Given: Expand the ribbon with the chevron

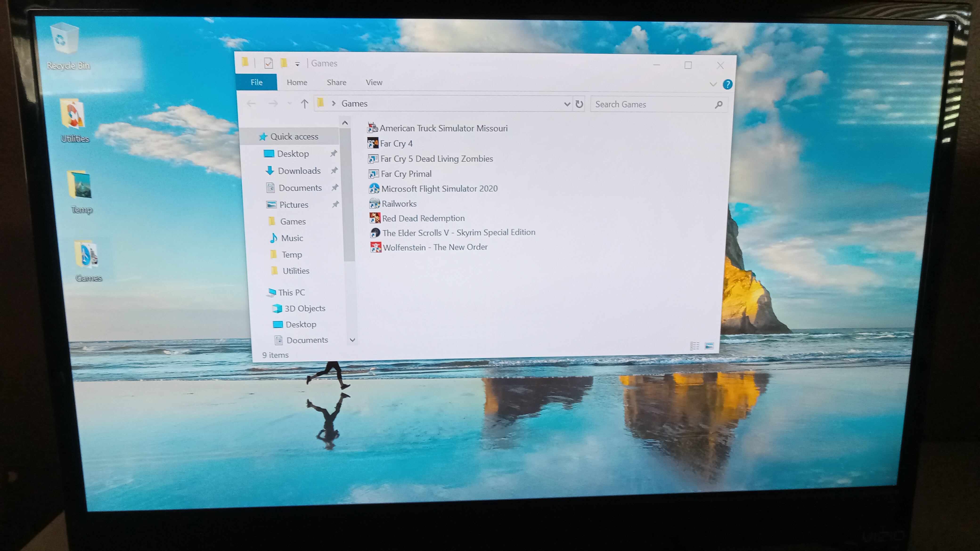Looking at the screenshot, I should 713,85.
